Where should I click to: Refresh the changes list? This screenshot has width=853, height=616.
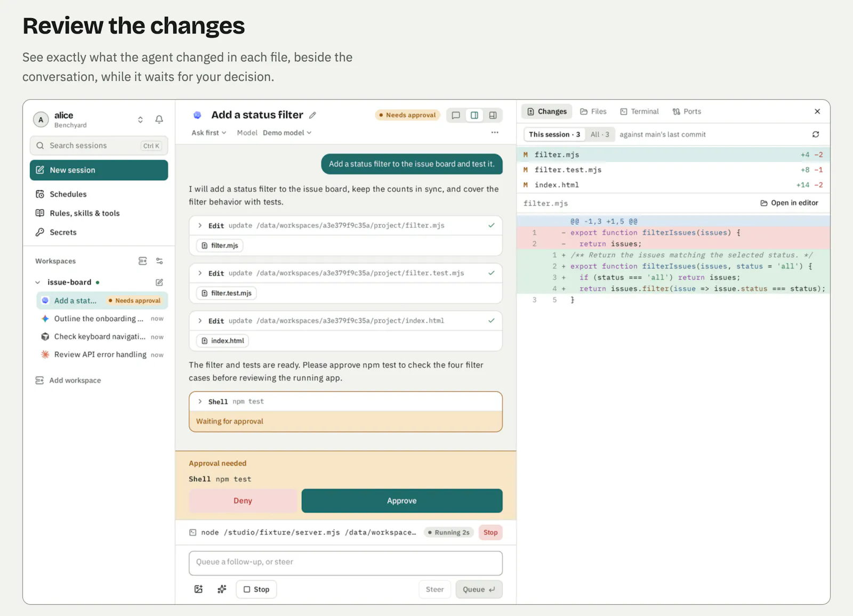tap(816, 134)
